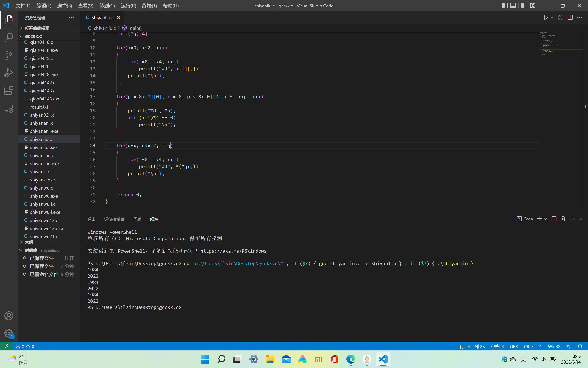This screenshot has width=588, height=368.
Task: Maximize panel size with up chevron
Action: point(573,219)
